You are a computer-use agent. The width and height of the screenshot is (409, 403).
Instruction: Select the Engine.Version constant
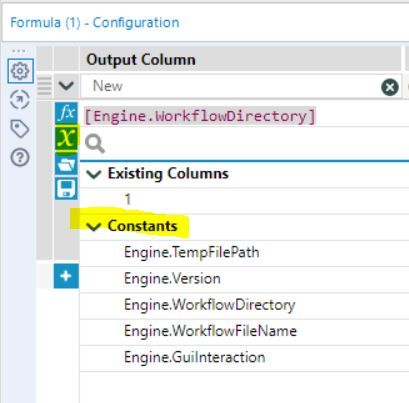click(x=244, y=280)
